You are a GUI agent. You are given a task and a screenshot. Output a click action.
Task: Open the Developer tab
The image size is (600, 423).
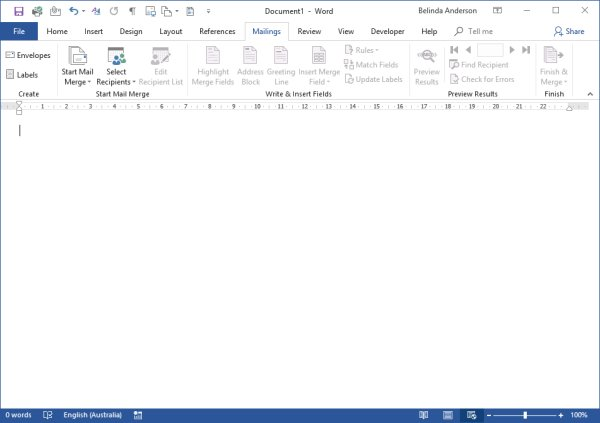click(x=387, y=31)
